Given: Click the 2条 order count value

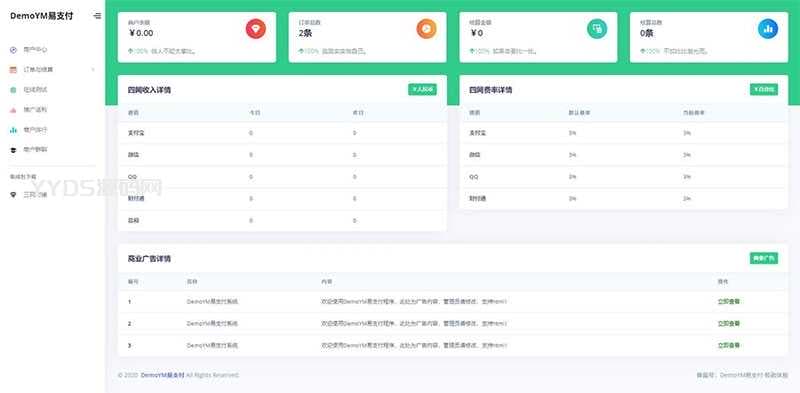Looking at the screenshot, I should pos(305,33).
